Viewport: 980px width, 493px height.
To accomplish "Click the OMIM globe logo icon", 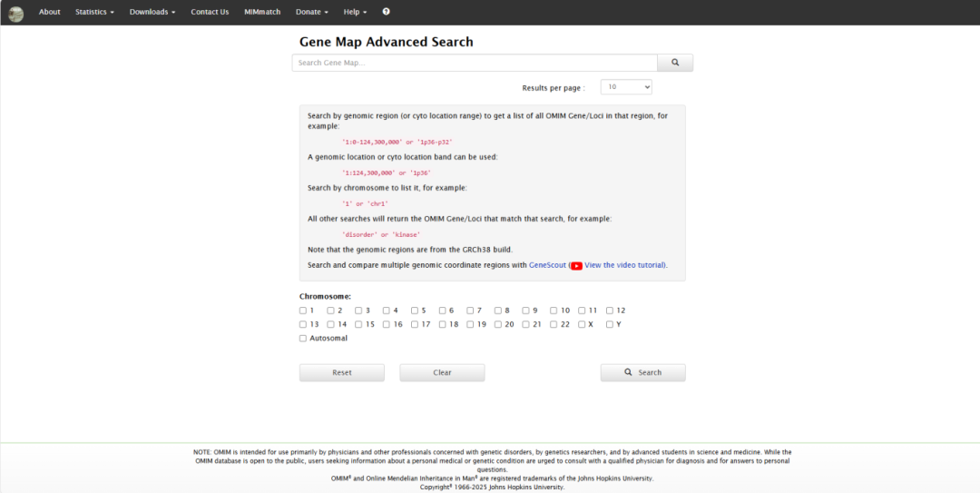I will [x=16, y=13].
